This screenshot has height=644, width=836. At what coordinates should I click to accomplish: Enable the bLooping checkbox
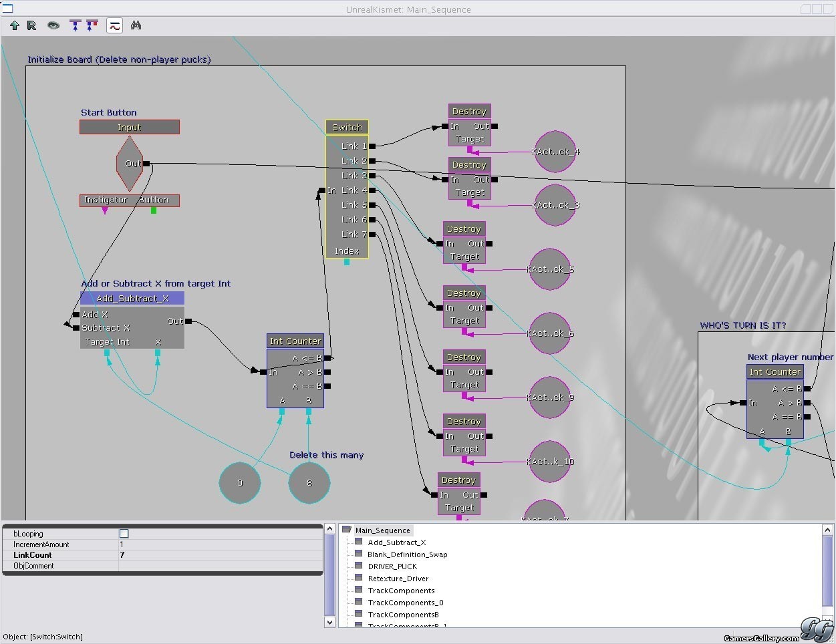[x=124, y=533]
